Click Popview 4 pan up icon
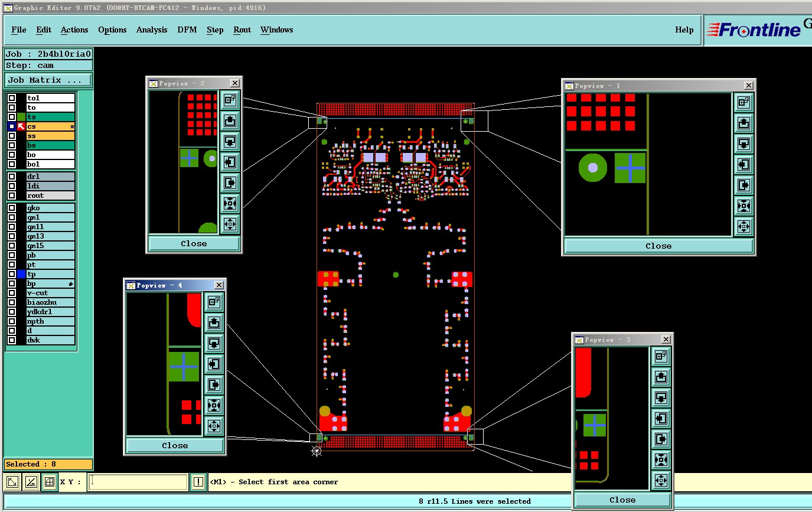812x512 pixels. coord(214,323)
